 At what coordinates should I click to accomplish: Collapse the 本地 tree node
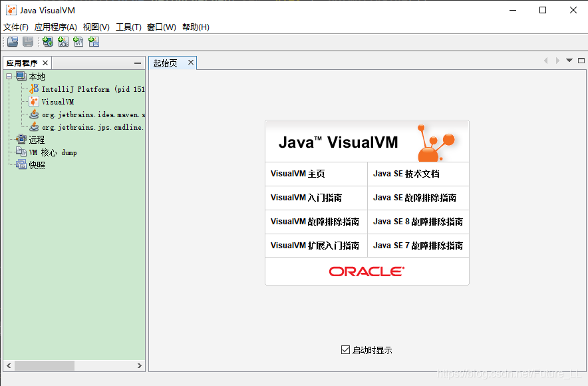tap(9, 77)
